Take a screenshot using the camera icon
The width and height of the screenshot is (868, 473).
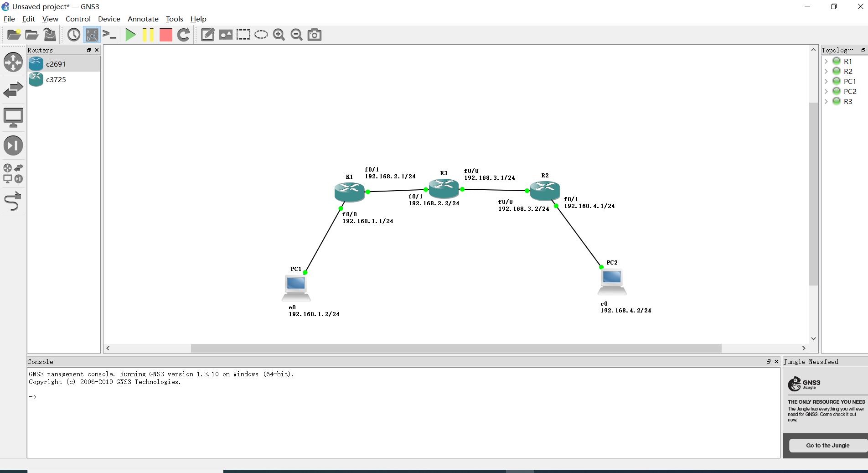tap(314, 34)
